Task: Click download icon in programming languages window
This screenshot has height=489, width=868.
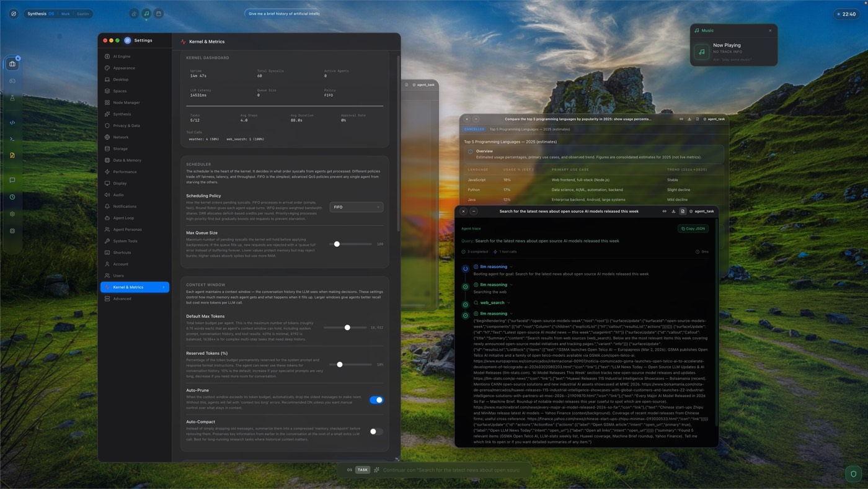Action: [x=689, y=119]
